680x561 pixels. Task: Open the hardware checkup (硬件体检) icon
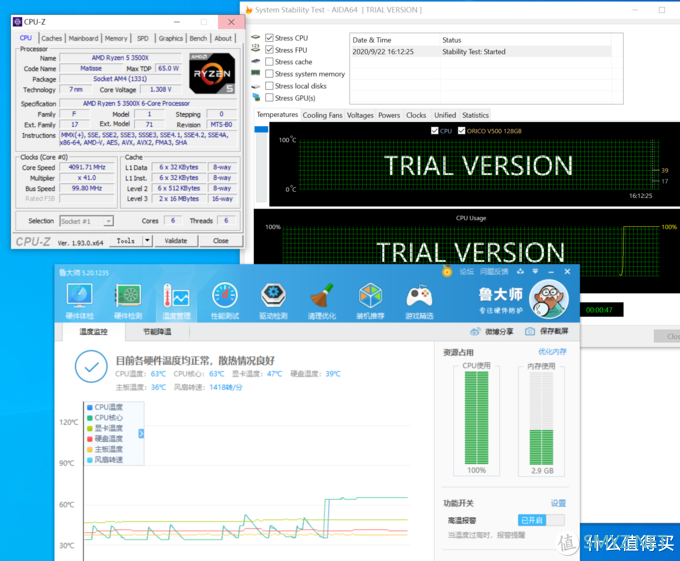(79, 296)
